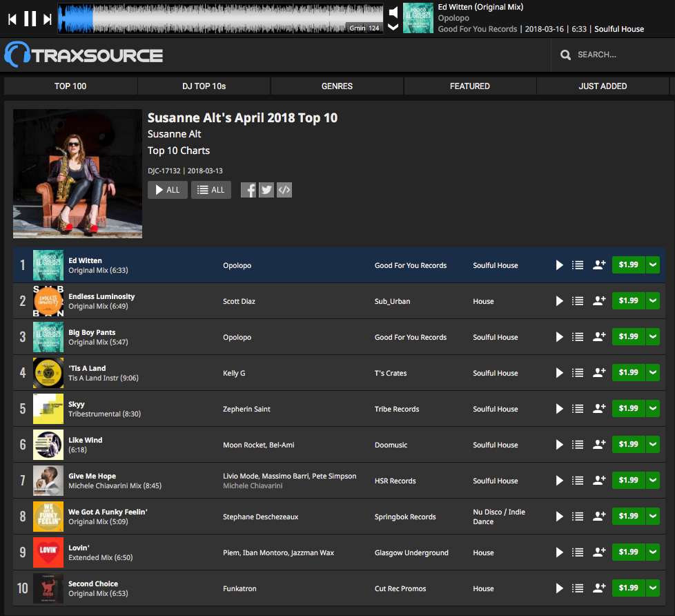Open Zepherin Saint artist page
The image size is (675, 616).
pyautogui.click(x=246, y=409)
